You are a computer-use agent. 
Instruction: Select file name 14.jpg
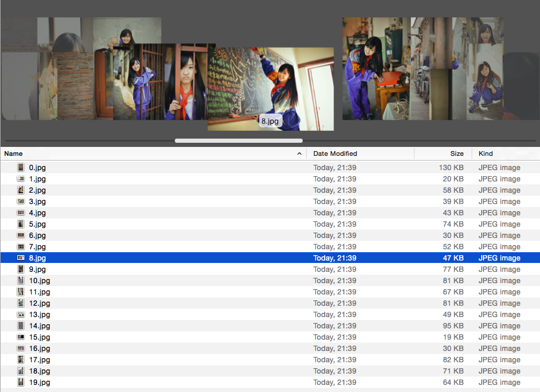pos(40,325)
